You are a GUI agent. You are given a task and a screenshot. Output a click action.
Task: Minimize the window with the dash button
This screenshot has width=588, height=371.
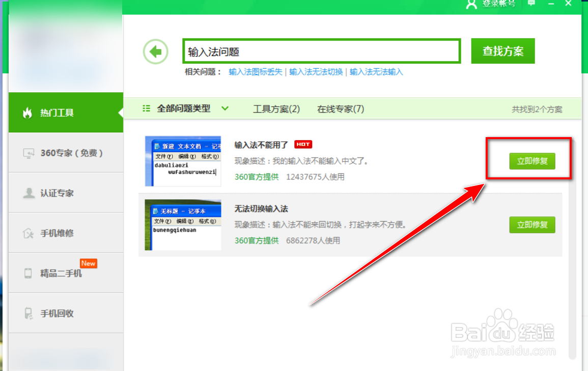click(x=551, y=4)
